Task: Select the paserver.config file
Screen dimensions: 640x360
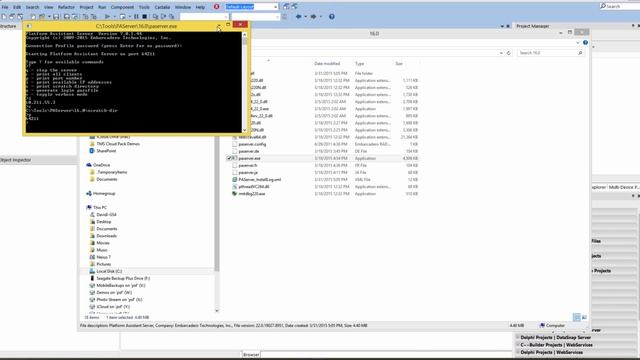Action: coord(252,144)
